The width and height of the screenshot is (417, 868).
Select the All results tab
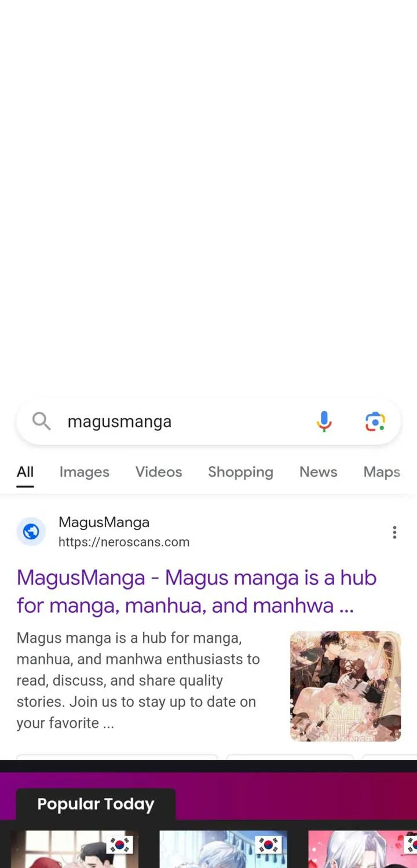point(25,472)
